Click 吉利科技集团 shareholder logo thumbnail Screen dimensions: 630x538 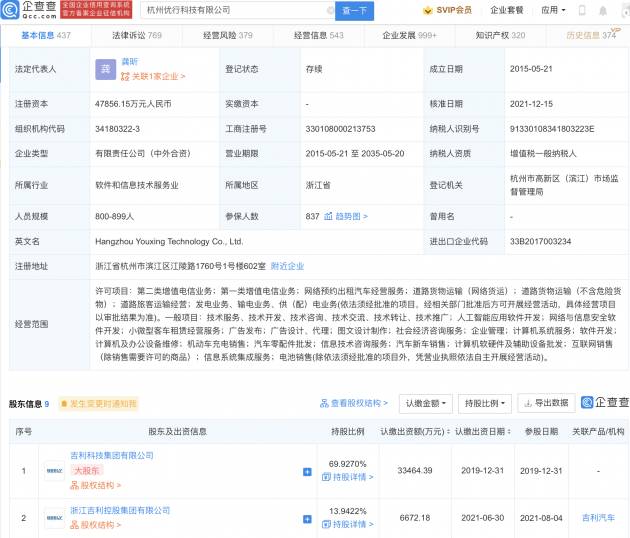[x=54, y=470]
